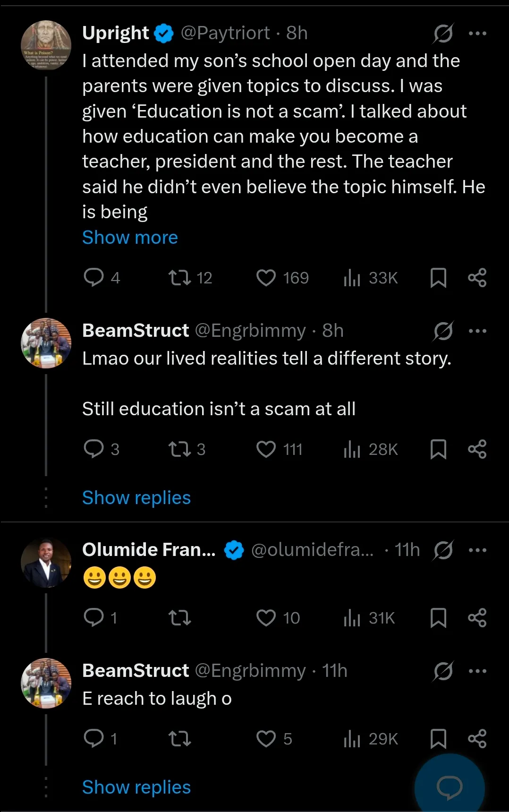Like Olumide's smiling emoji post
This screenshot has width=509, height=812.
pos(266,618)
